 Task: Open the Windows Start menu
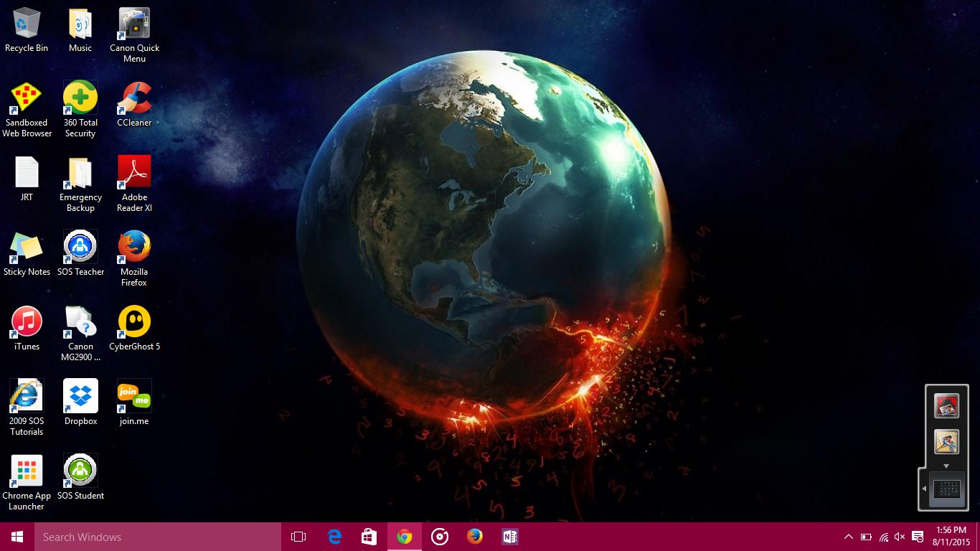tap(17, 537)
